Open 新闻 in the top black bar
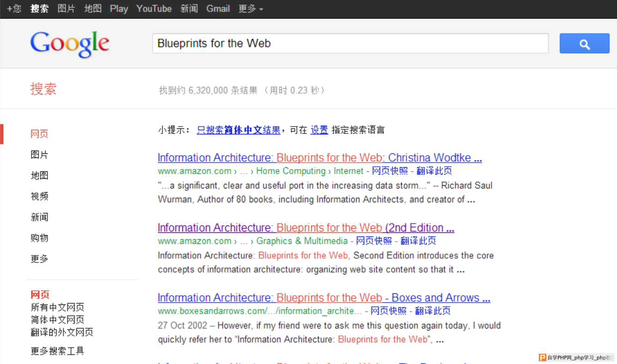The image size is (617, 364). pyautogui.click(x=189, y=9)
